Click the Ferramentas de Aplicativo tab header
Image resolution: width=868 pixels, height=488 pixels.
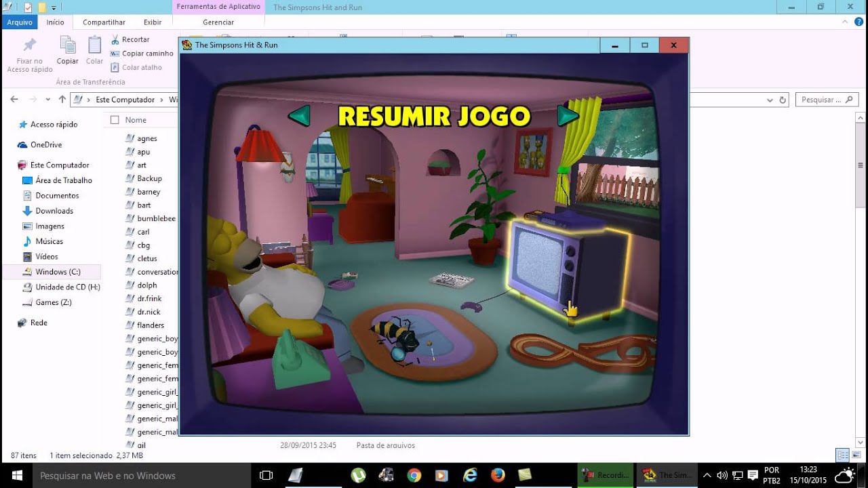218,7
